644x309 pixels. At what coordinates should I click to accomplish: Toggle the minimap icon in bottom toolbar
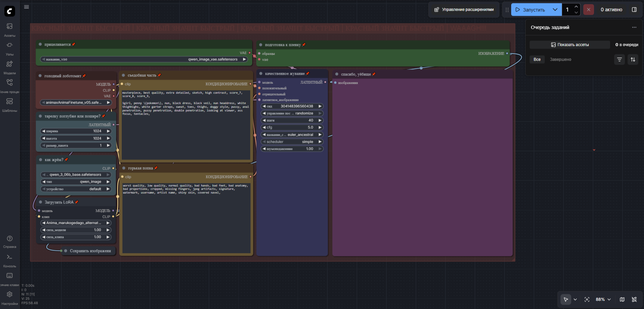622,300
